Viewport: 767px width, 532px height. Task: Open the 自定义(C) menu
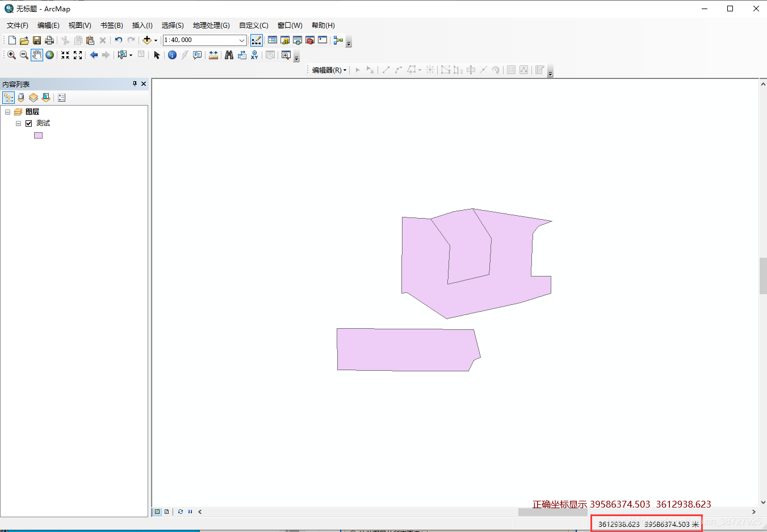253,26
